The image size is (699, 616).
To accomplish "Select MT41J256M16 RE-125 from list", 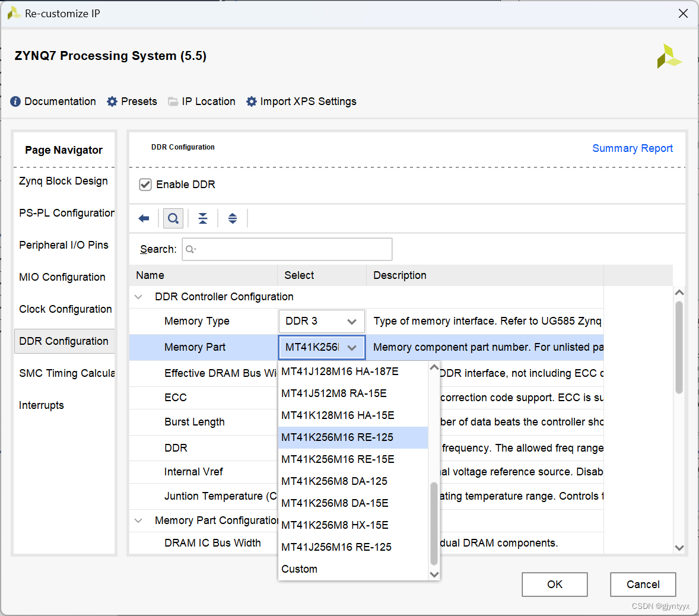I will click(x=352, y=547).
